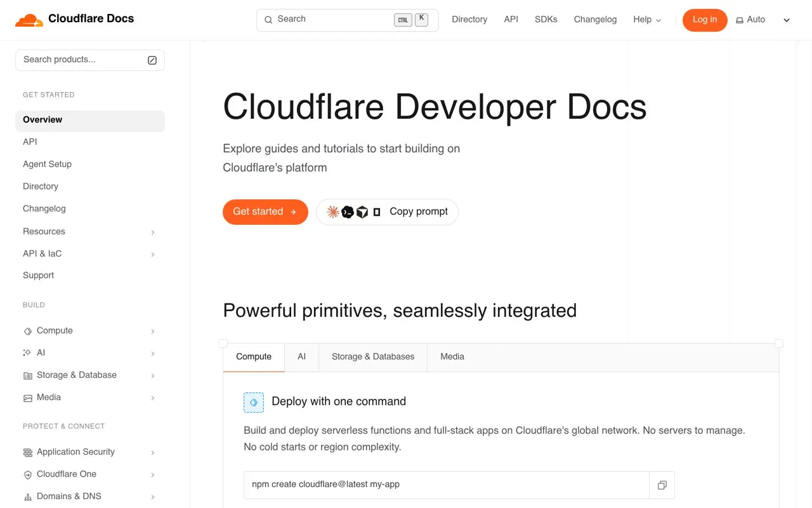Screen dimensions: 812x508
Task: Open the API link in sidebar
Action: tap(30, 142)
